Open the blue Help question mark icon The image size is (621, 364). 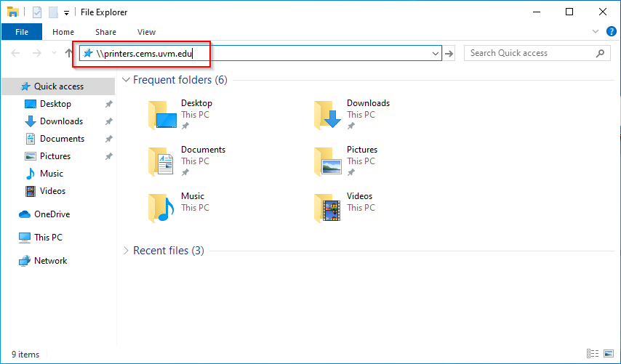612,32
